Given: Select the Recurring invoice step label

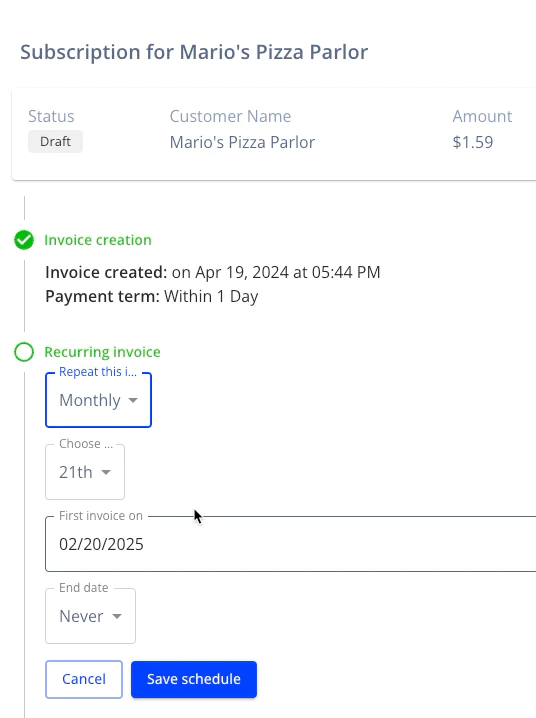Looking at the screenshot, I should tap(103, 352).
